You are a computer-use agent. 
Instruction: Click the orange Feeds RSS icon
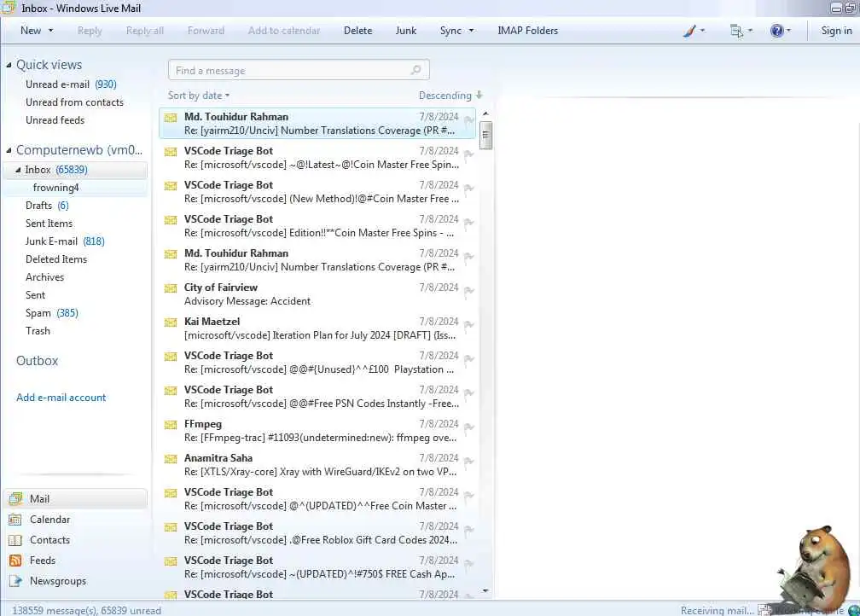pos(16,560)
